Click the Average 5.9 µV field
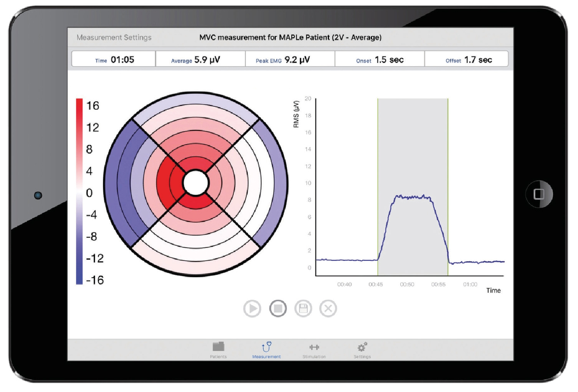578x392 pixels. click(x=200, y=59)
